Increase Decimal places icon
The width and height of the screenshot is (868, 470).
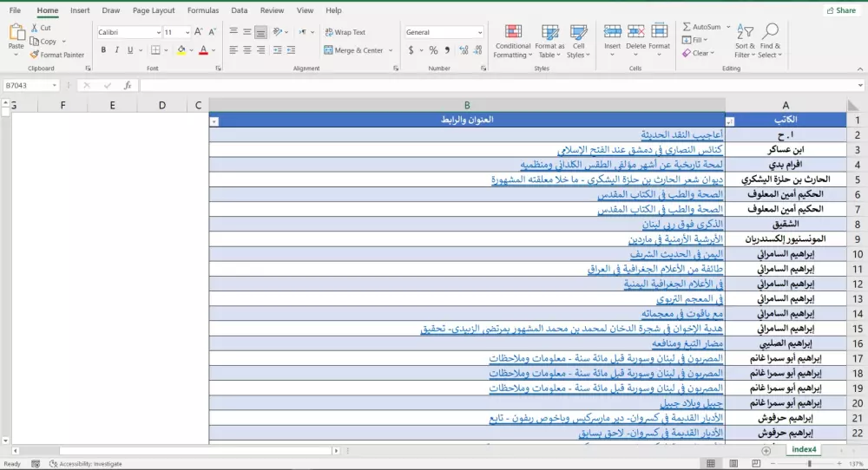click(x=464, y=50)
